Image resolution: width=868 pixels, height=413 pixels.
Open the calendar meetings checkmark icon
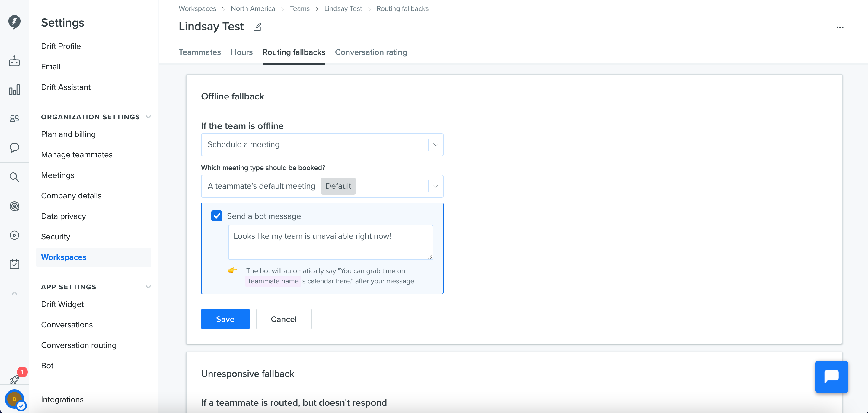[x=14, y=264]
